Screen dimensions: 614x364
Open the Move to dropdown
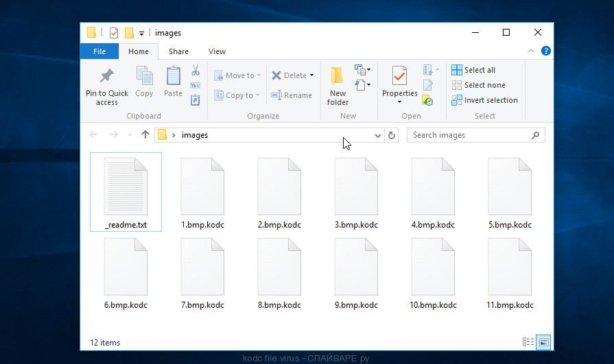click(x=237, y=75)
